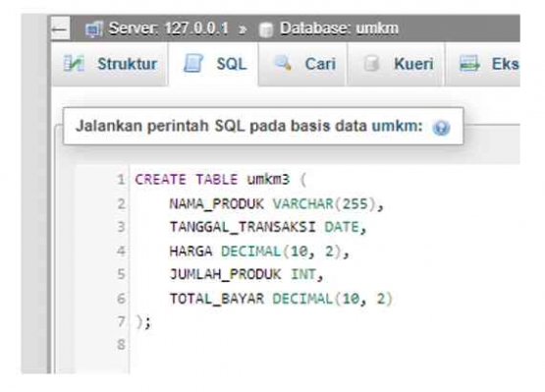Click line number 1 in gutter
545x392 pixels.
(x=121, y=180)
